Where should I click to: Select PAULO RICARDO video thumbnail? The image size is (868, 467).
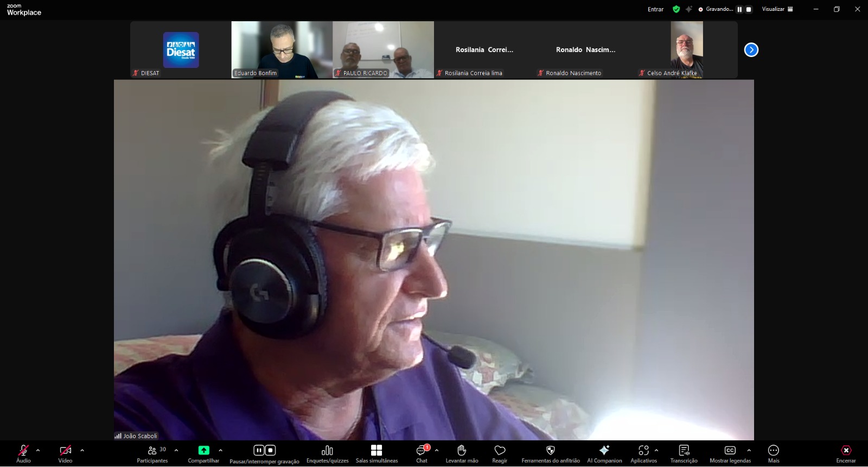[x=383, y=50]
